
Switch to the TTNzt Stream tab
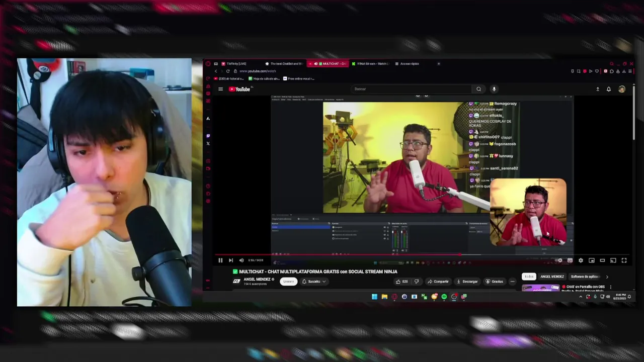(x=371, y=64)
